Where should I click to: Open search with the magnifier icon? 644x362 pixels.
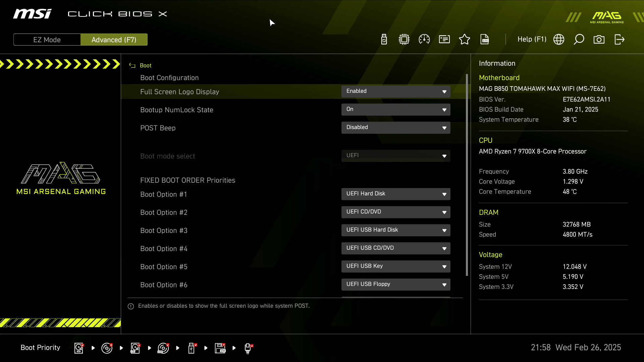(579, 40)
